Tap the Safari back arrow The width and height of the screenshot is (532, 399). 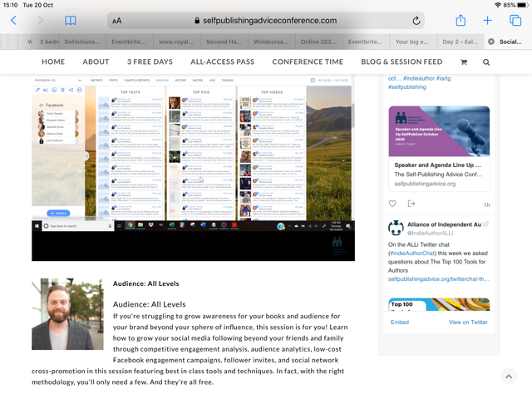[13, 20]
